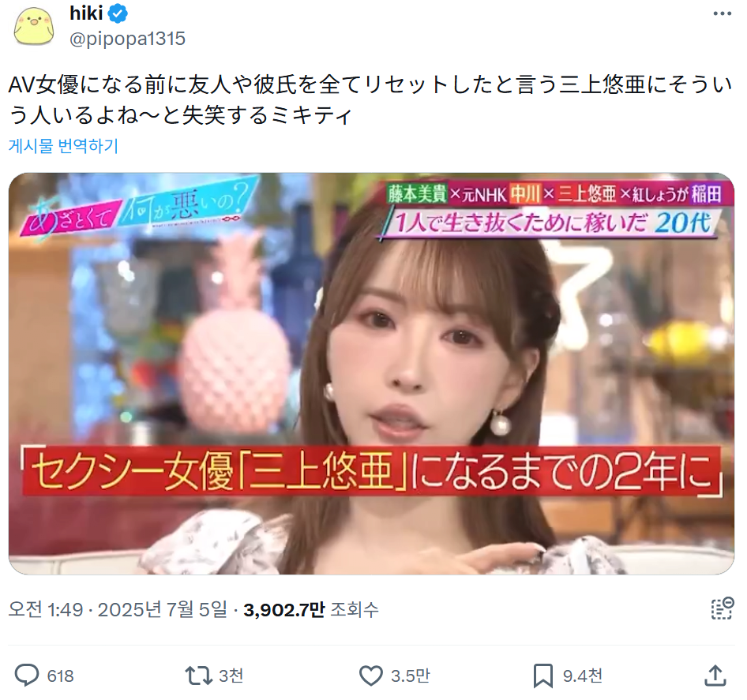Screen dimensions: 747x700
Task: Like the post with heart icon
Action: 370,676
